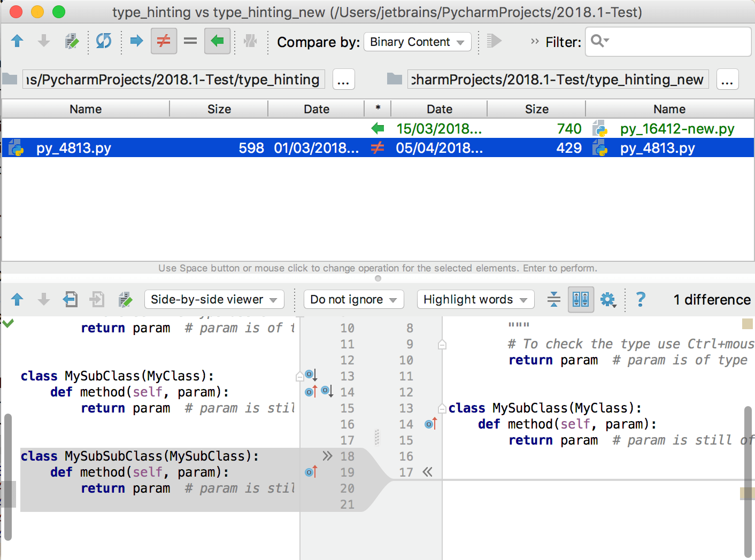Disable synchronized scrolling of diff panes
Viewport: 755px width, 560px height.
[x=581, y=299]
